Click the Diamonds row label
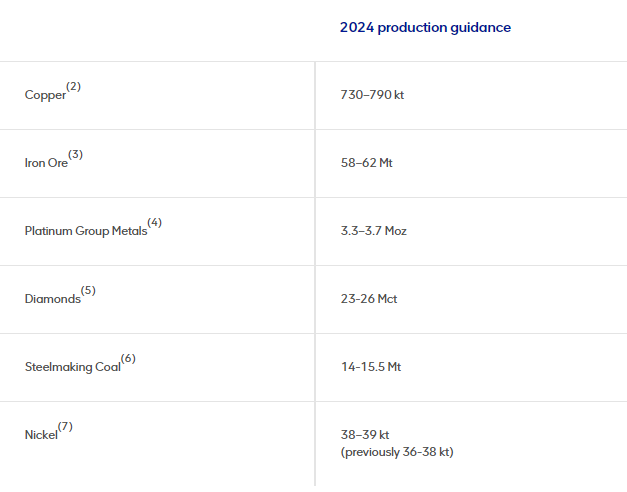The height and width of the screenshot is (492, 627). click(x=52, y=299)
